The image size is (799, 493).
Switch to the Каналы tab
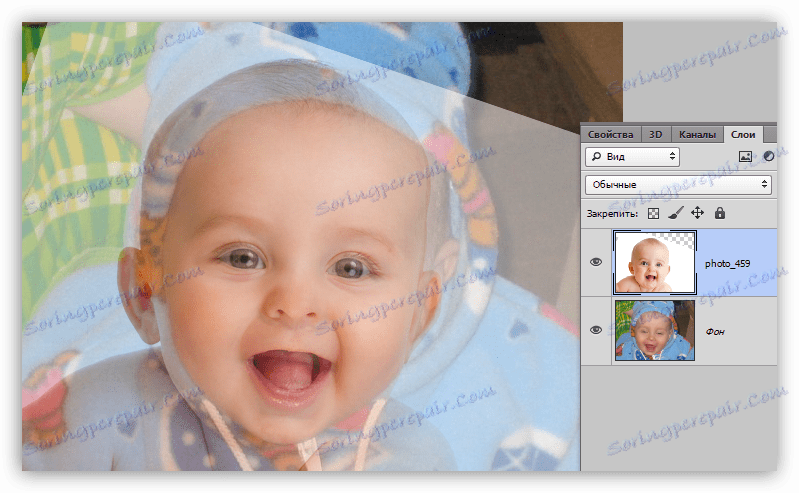coord(697,135)
